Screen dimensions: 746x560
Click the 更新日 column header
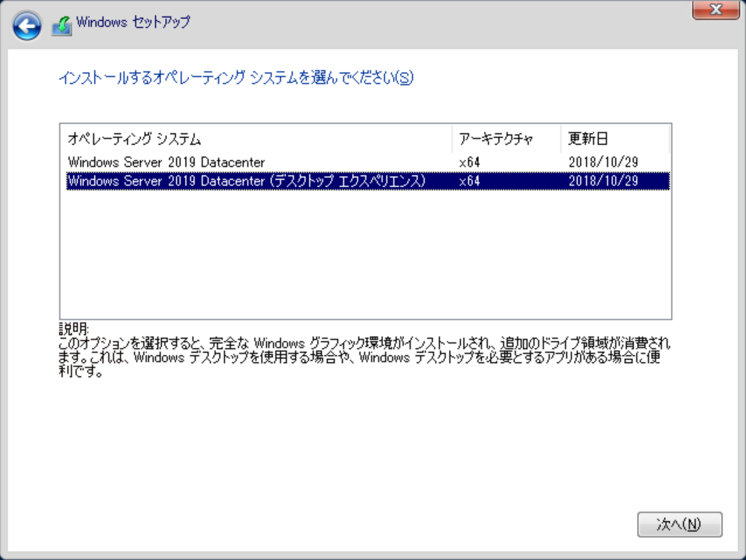point(615,139)
